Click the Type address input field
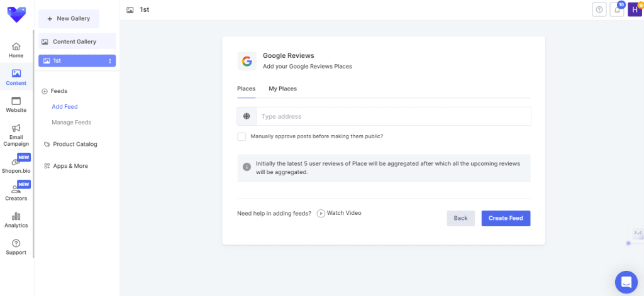Viewport: 644px width, 296px height. (x=393, y=116)
